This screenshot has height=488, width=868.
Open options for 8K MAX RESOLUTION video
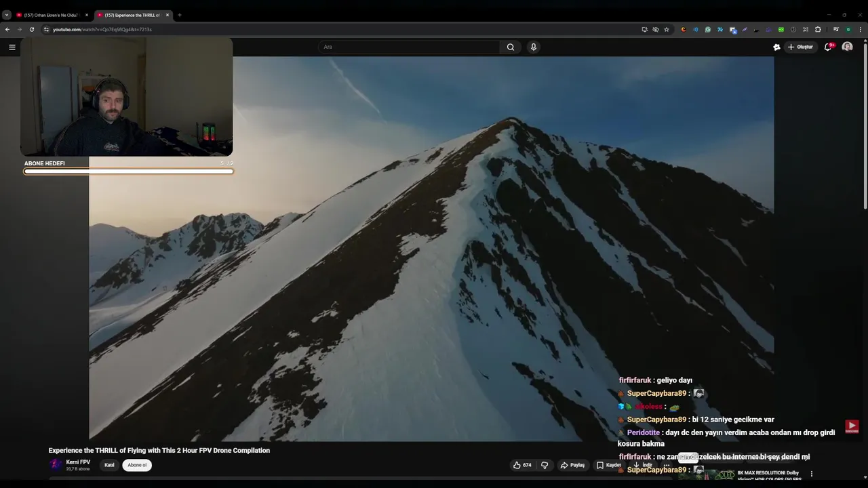pyautogui.click(x=812, y=474)
